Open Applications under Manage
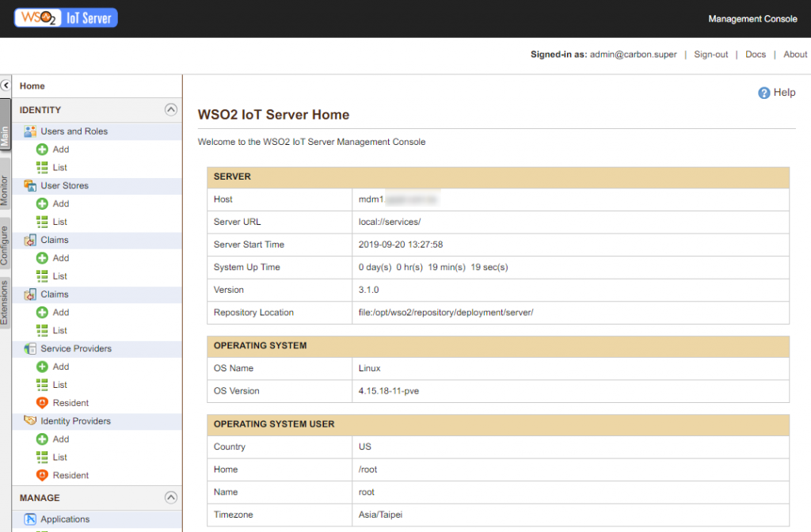 (x=65, y=519)
